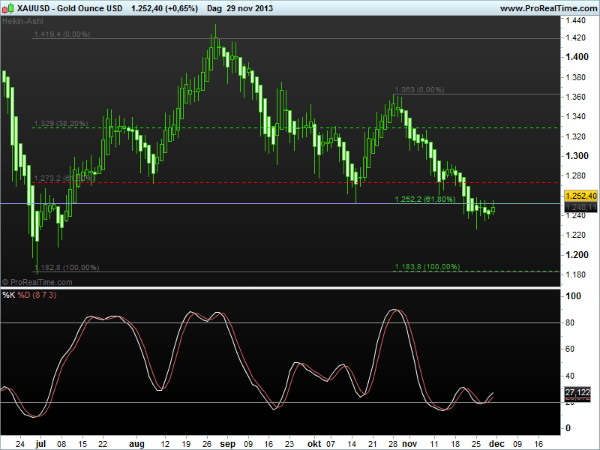Viewport: 600px width, 450px height.
Task: Select the 1.252,2 (61.80%) retracement label
Action: click(425, 199)
